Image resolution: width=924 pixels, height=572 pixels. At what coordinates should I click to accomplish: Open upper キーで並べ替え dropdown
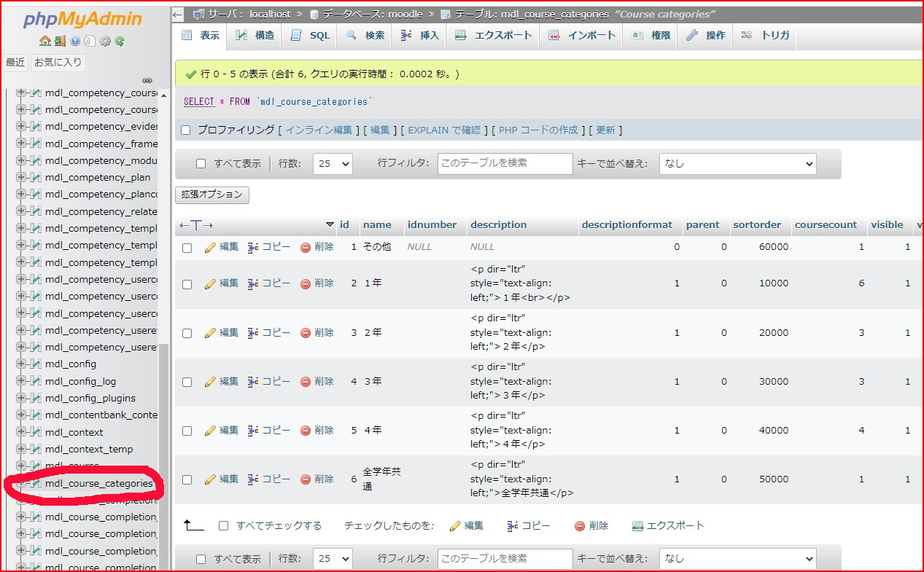[737, 164]
